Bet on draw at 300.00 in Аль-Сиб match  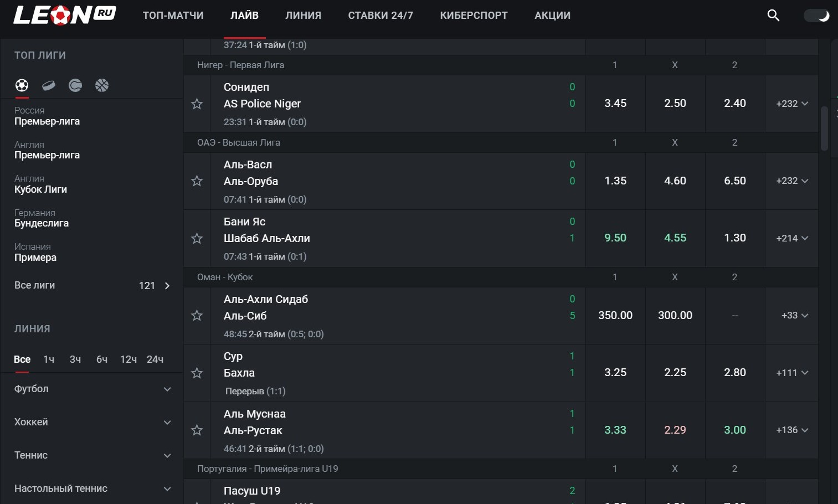click(675, 315)
